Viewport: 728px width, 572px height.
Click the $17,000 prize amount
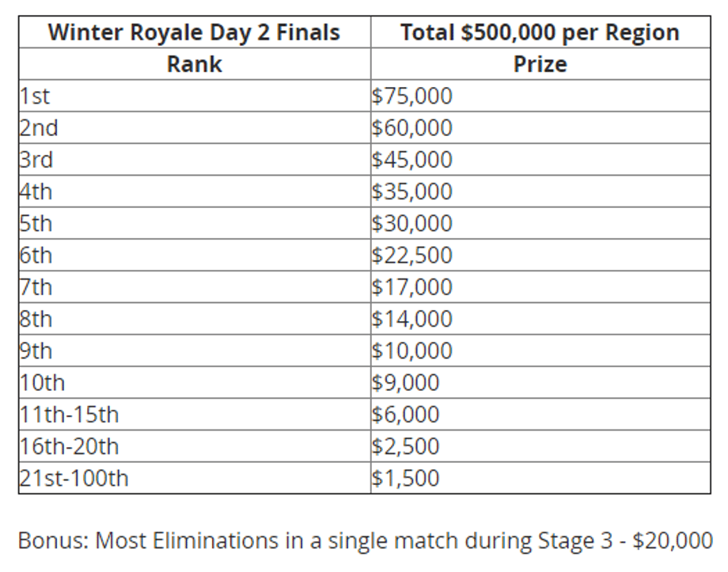tap(411, 287)
